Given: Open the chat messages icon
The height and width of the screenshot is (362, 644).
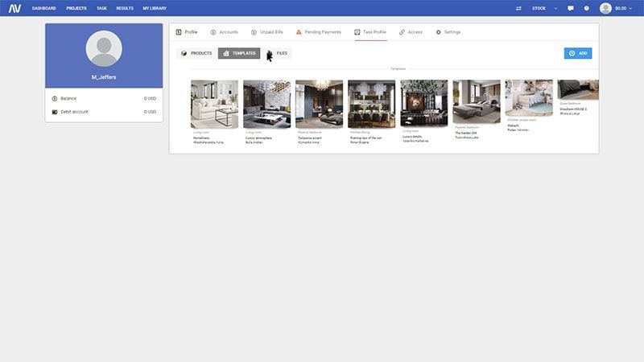Looking at the screenshot, I should 571,8.
